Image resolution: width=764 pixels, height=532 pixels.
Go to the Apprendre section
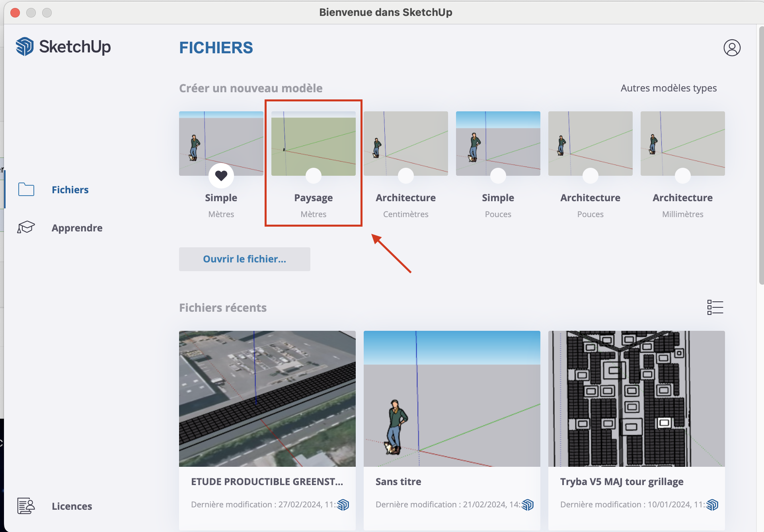pyautogui.click(x=77, y=228)
